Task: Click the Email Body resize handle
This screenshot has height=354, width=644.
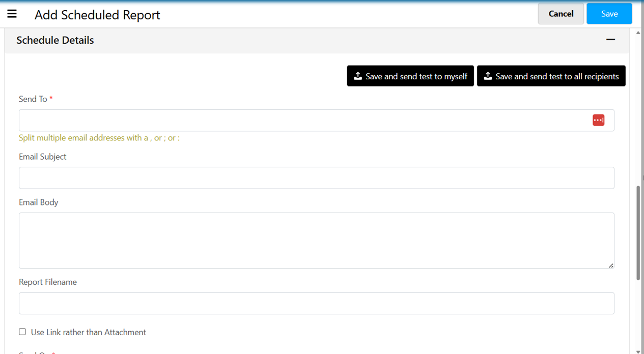Action: pyautogui.click(x=611, y=265)
